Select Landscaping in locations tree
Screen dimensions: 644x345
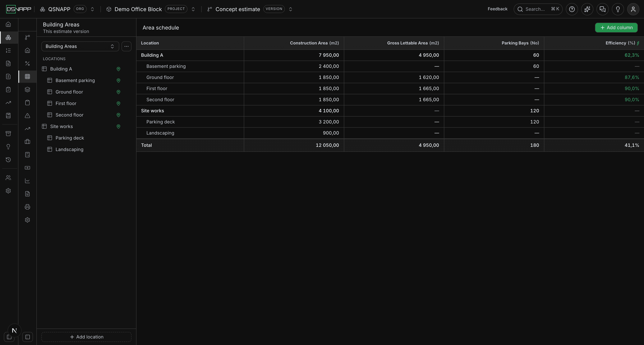[70, 149]
